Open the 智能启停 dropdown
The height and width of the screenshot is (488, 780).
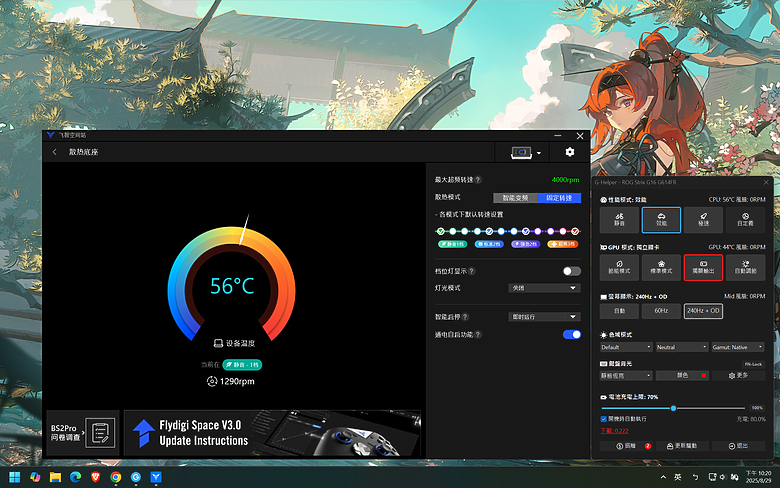coord(544,317)
